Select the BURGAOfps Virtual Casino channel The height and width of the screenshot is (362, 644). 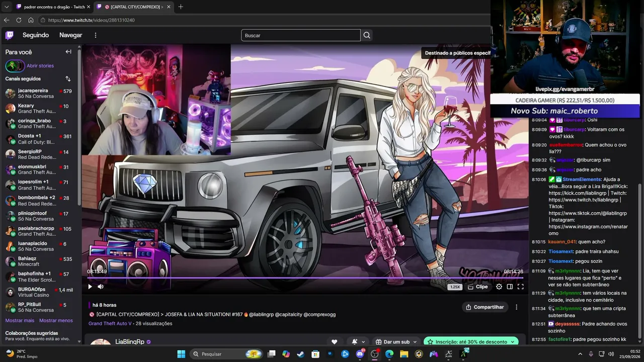click(39, 292)
